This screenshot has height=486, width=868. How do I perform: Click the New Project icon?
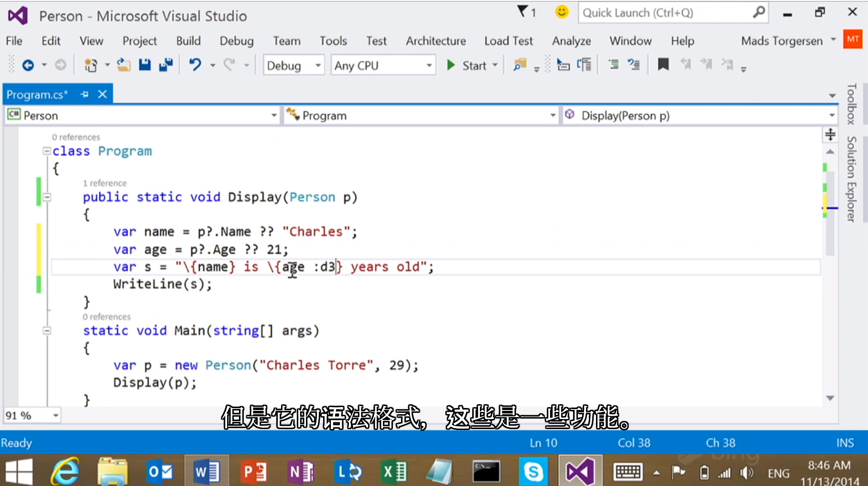[90, 65]
